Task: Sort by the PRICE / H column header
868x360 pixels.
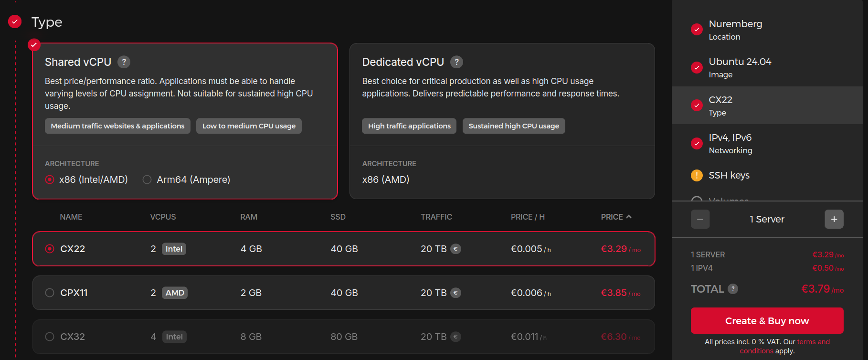Action: pos(528,217)
